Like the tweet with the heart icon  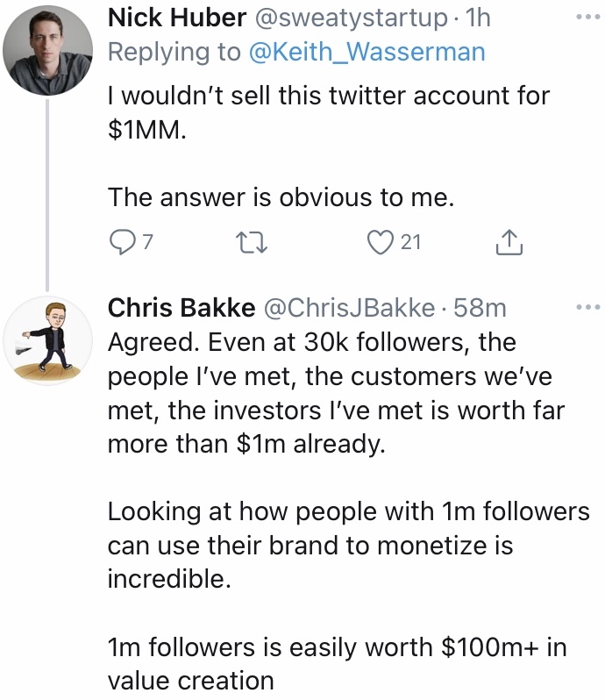coord(381,243)
